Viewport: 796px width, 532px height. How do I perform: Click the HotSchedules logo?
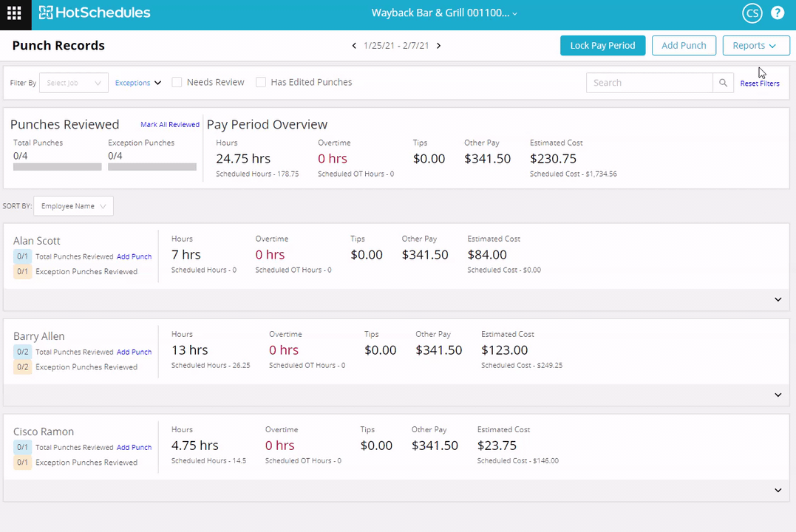point(95,13)
